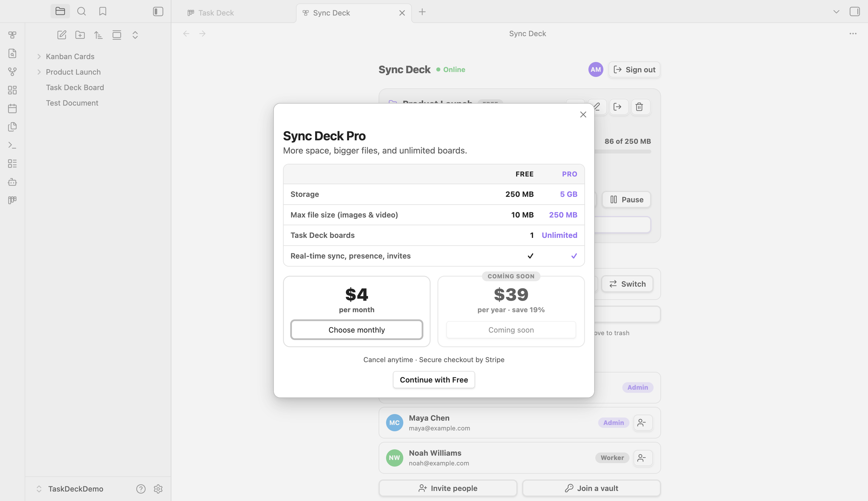Change sort order icon in explorer
Screen dimensions: 868x501
(98, 35)
